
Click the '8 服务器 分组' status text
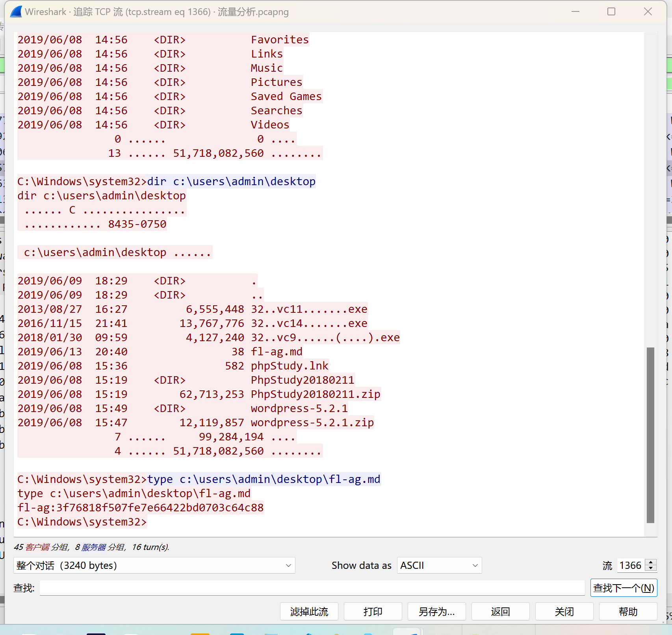(100, 547)
